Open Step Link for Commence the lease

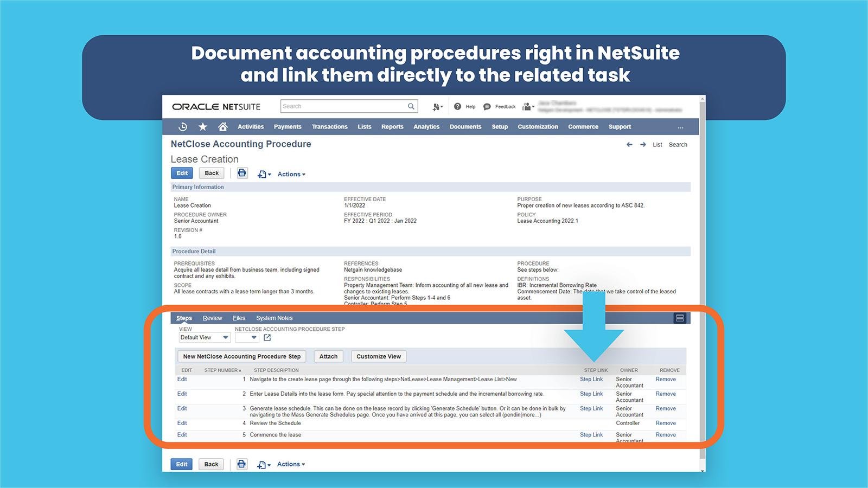coord(591,435)
